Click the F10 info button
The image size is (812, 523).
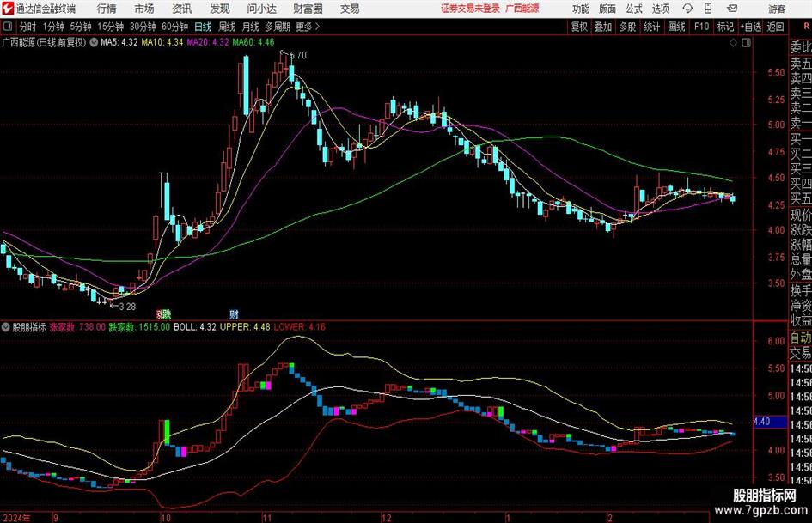click(x=702, y=27)
